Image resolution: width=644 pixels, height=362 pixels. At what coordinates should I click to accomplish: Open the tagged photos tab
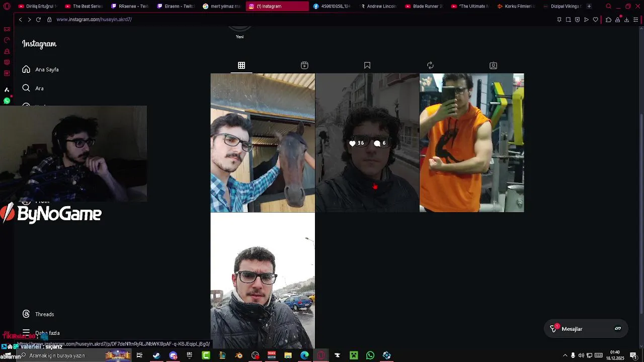click(493, 65)
